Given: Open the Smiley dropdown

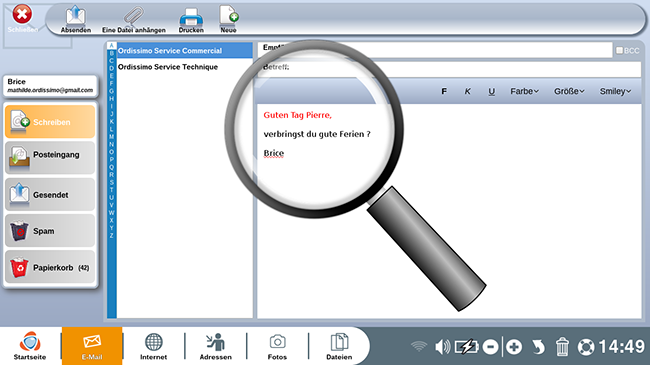Looking at the screenshot, I should [615, 91].
